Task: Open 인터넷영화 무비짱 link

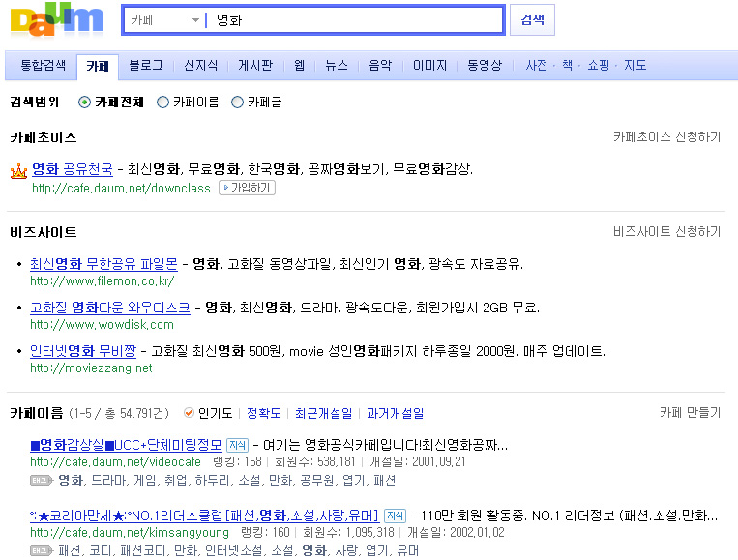Action: (83, 351)
